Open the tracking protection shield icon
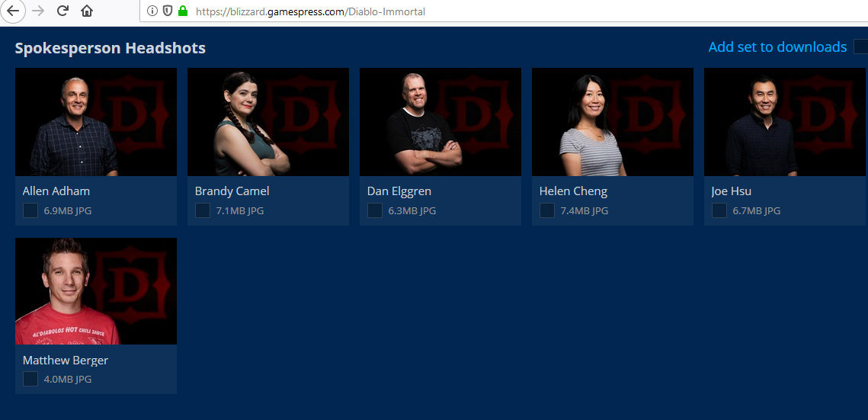The width and height of the screenshot is (868, 420). pos(167,11)
